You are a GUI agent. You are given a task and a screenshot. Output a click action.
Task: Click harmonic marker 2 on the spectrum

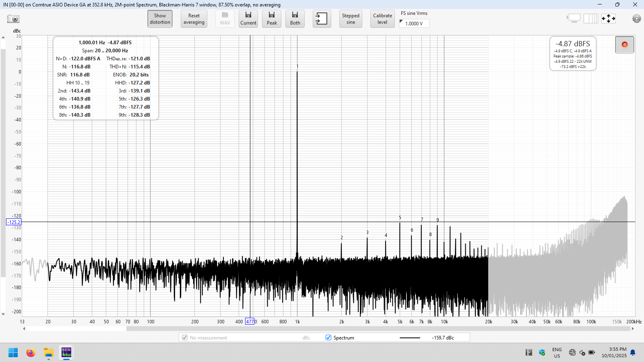click(x=342, y=238)
